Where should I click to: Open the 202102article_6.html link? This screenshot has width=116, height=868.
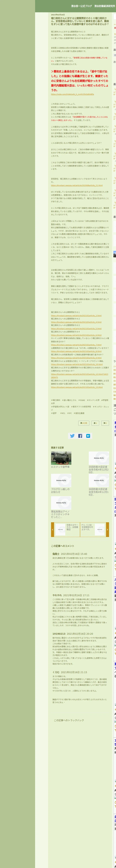point(76,335)
